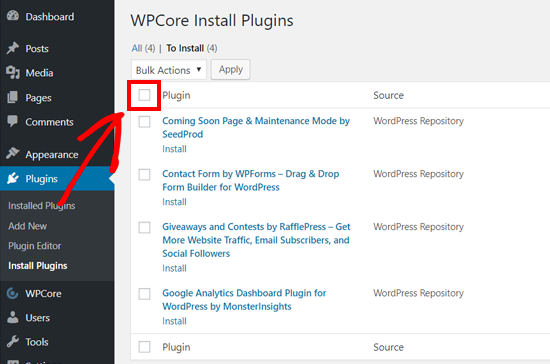550x364 pixels.
Task: Click WordPress Repository source for Google Analytics
Action: pyautogui.click(x=418, y=293)
